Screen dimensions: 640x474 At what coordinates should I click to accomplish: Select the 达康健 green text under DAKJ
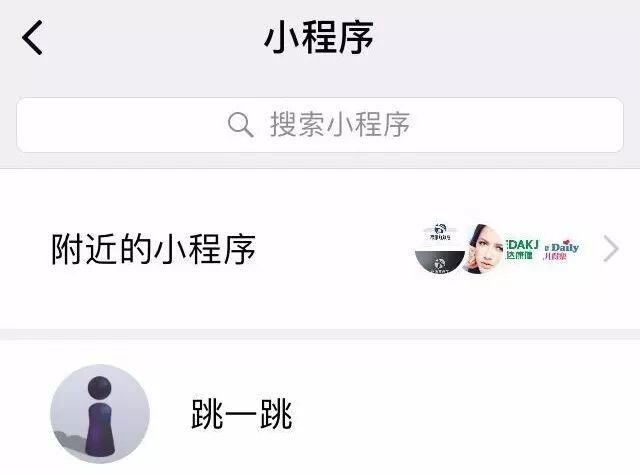coord(520,255)
